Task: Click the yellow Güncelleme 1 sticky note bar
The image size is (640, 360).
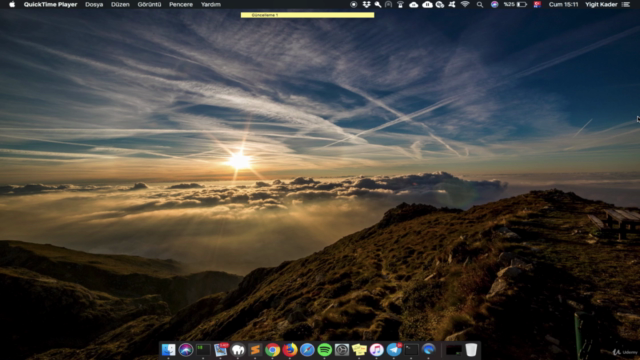Action: tap(307, 15)
